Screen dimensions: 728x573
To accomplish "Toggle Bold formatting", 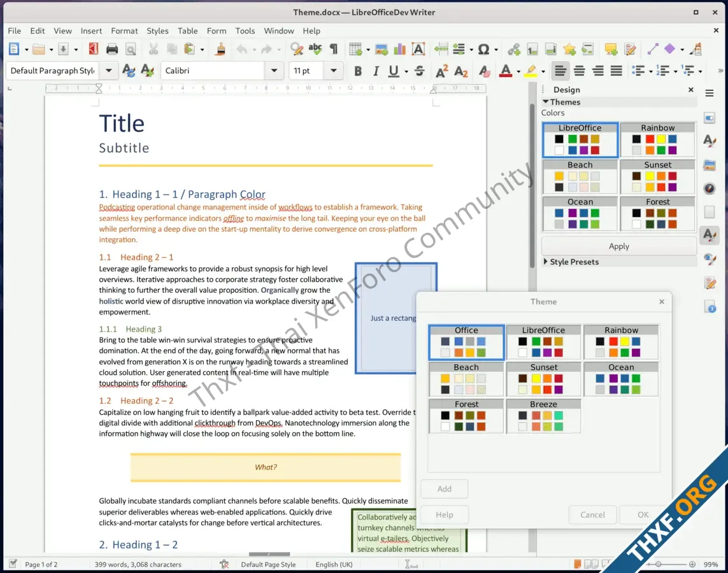I will point(357,71).
